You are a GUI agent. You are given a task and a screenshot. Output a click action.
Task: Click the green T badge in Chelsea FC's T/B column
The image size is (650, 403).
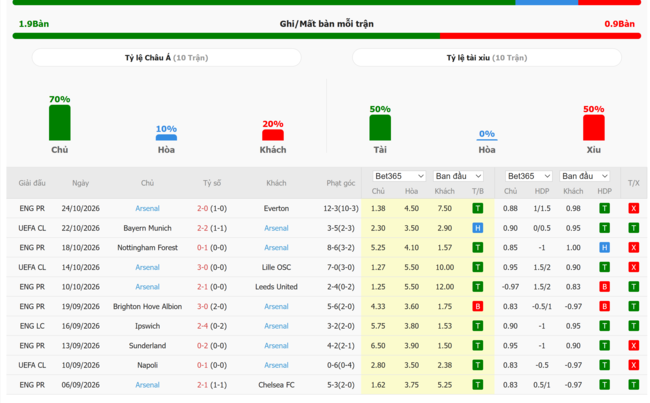pyautogui.click(x=478, y=385)
